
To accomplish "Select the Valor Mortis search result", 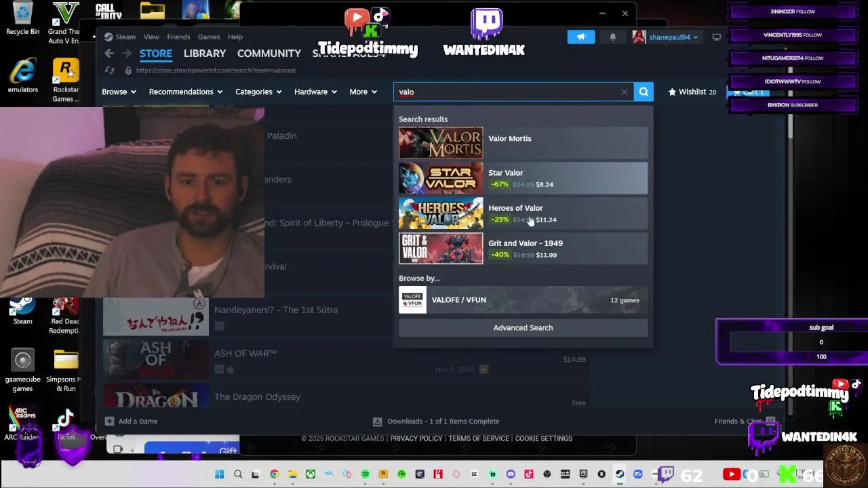I will point(523,143).
